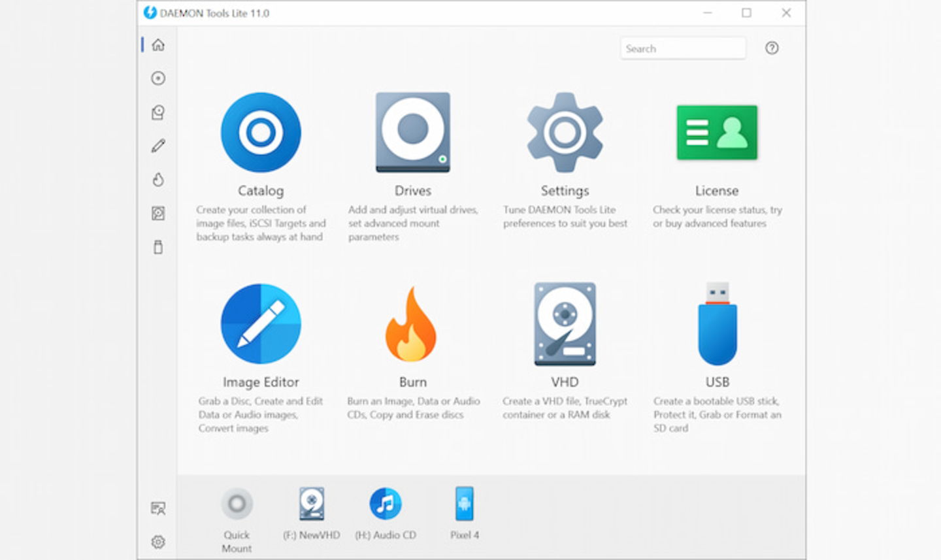Click the Quick Mount label text
941x560 pixels.
point(237,542)
